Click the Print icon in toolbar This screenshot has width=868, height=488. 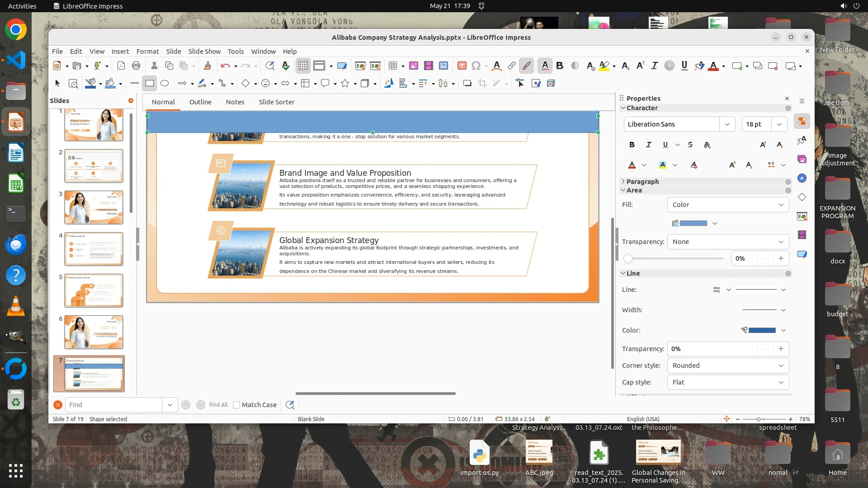[136, 66]
